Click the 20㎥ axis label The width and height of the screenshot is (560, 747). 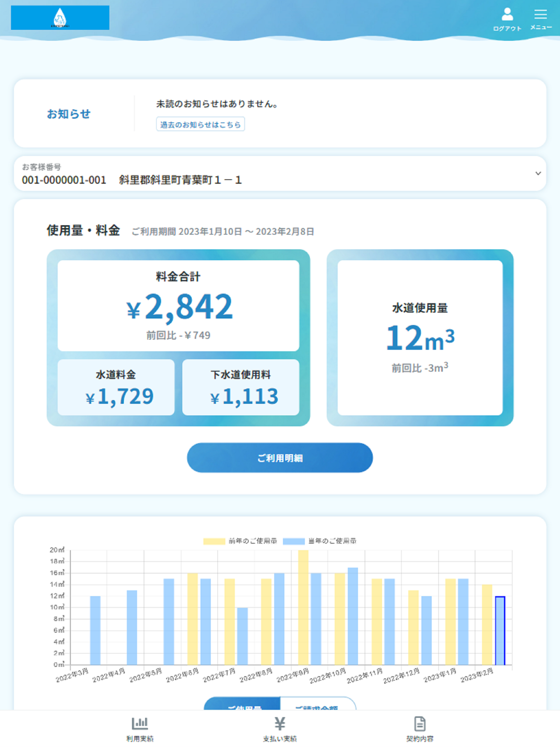tap(57, 550)
